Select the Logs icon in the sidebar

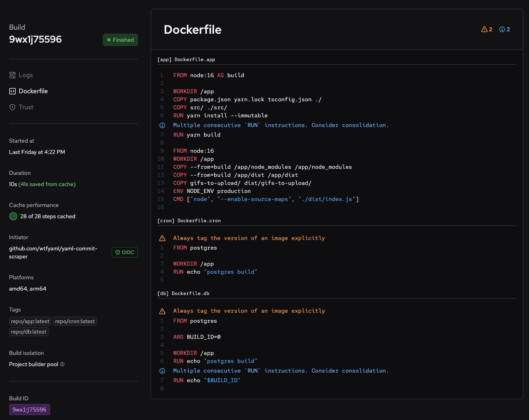click(x=12, y=75)
